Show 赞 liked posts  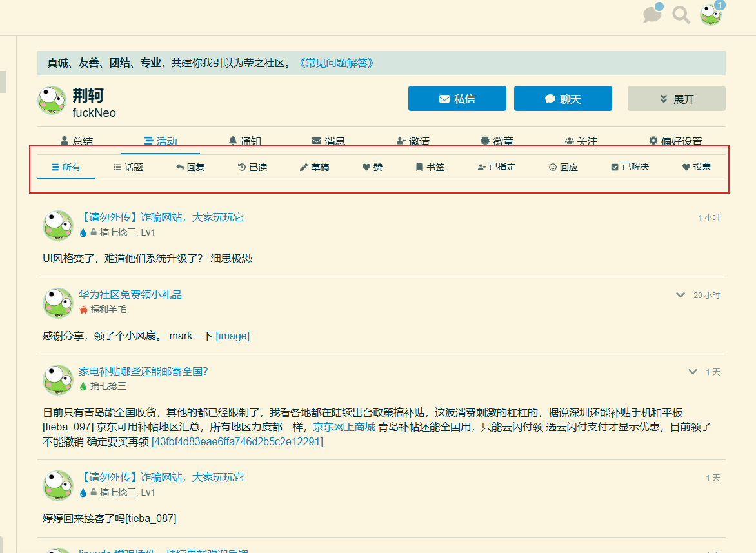(x=372, y=167)
